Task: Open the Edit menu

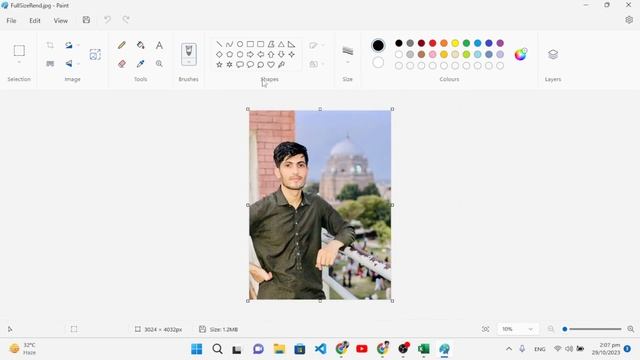Action: click(x=35, y=20)
